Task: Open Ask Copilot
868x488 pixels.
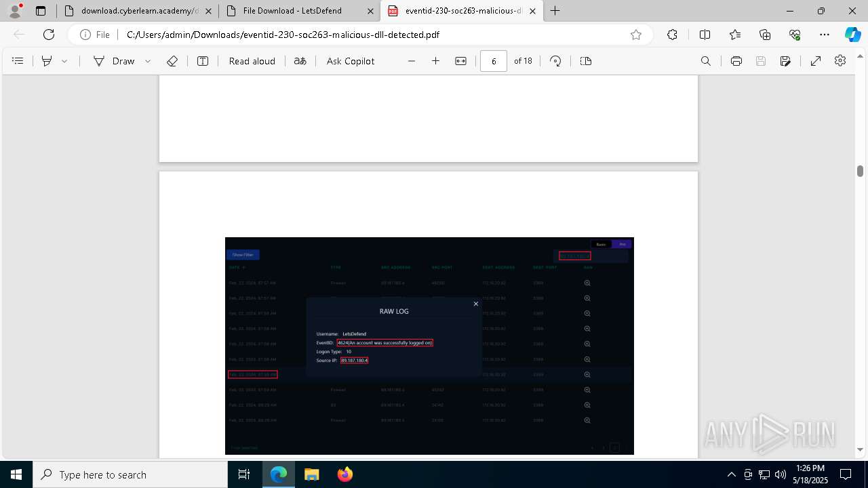Action: [351, 61]
